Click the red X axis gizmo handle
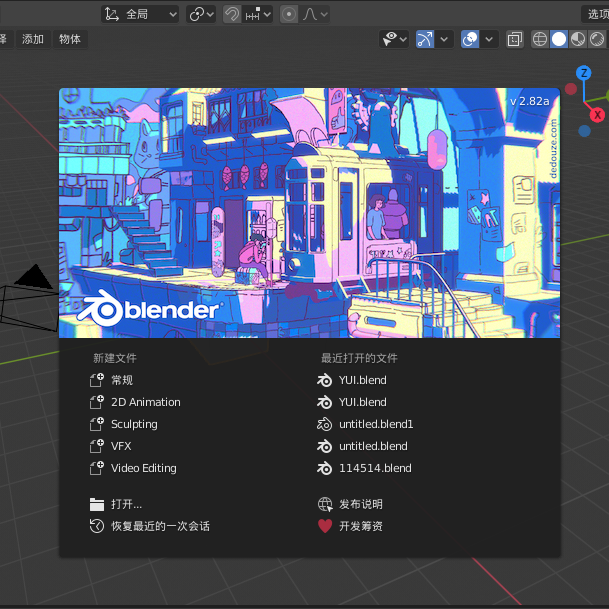Image resolution: width=609 pixels, height=609 pixels. point(597,115)
